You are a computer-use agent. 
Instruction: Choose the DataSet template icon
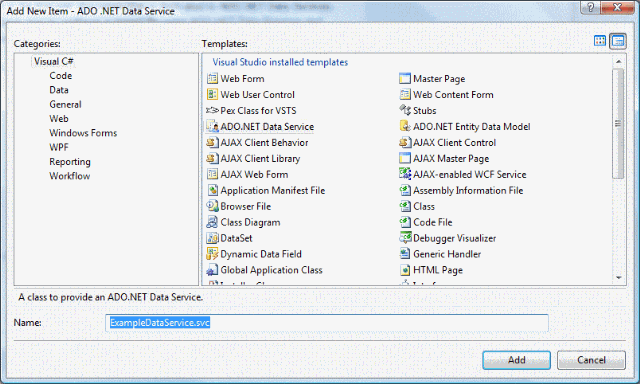tap(212, 238)
